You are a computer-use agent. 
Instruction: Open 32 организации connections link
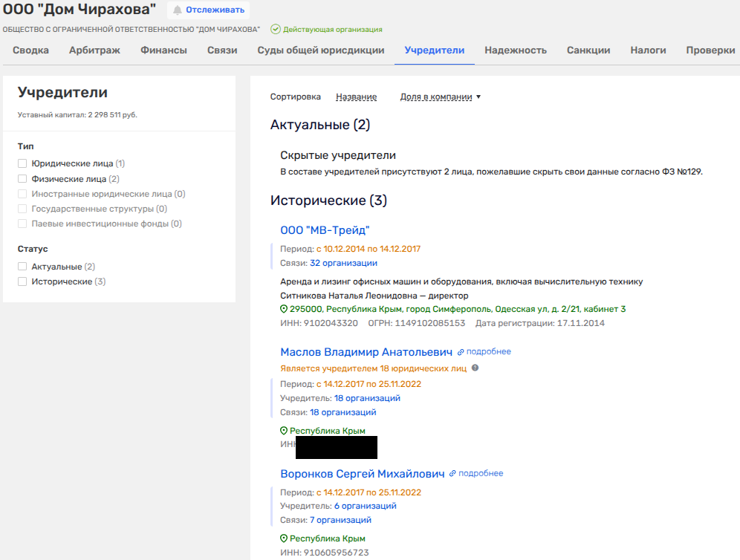[x=343, y=263]
